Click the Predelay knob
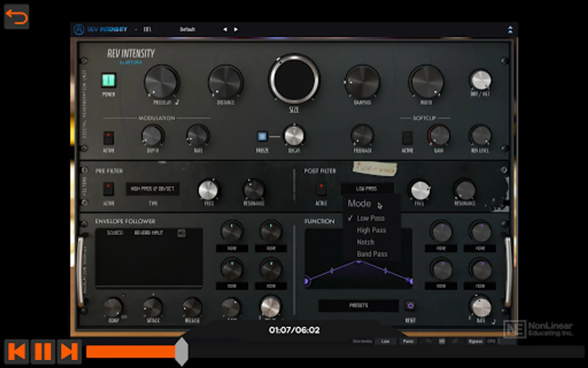 point(161,82)
